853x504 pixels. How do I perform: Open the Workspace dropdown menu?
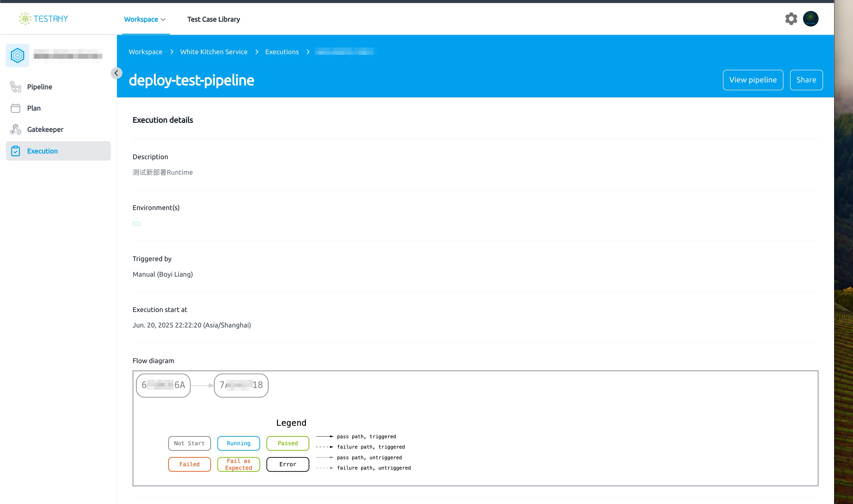145,19
